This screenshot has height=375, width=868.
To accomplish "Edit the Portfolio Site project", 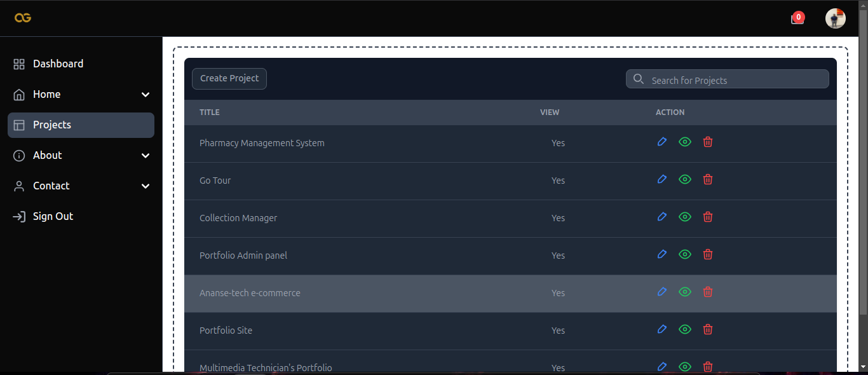I will 662,329.
